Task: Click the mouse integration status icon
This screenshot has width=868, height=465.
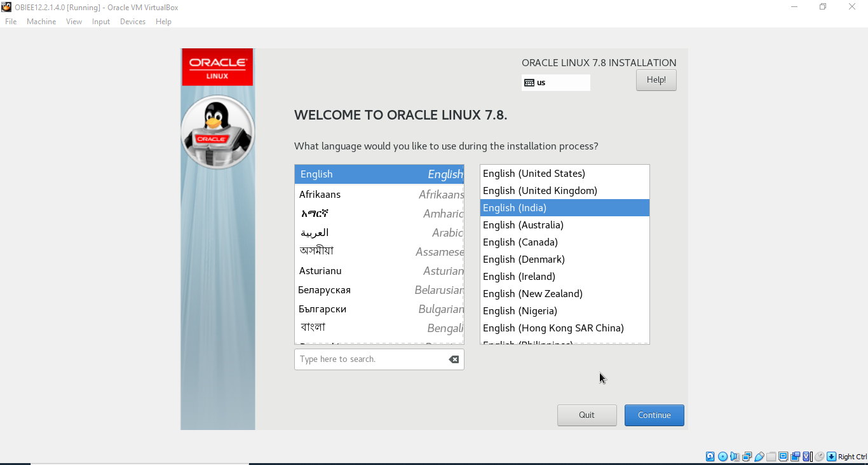Action: point(819,456)
